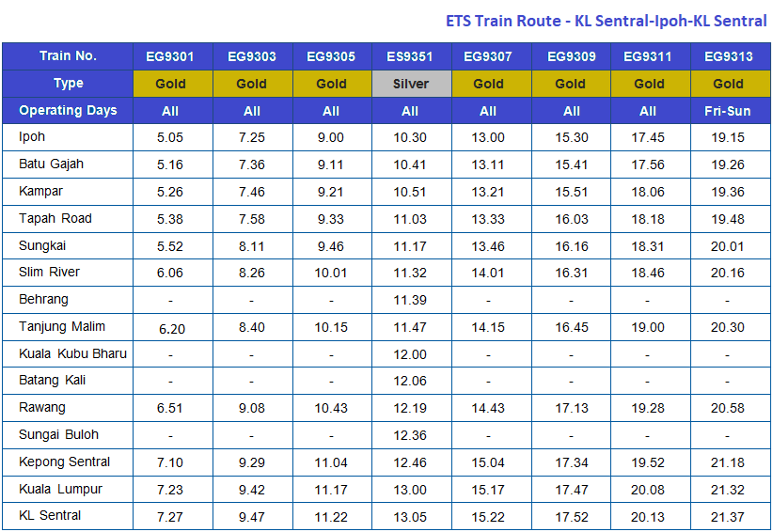The image size is (772, 532).
Task: Select the Tapah Road station label
Action: 55,219
